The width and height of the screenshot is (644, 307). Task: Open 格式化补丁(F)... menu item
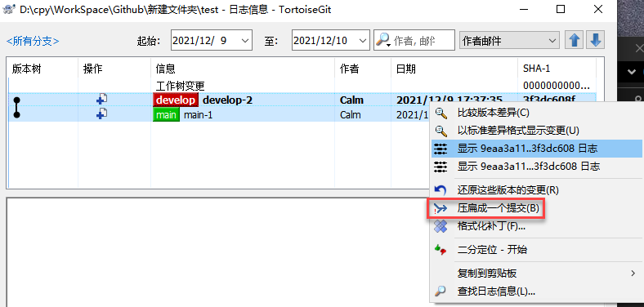coord(536,226)
